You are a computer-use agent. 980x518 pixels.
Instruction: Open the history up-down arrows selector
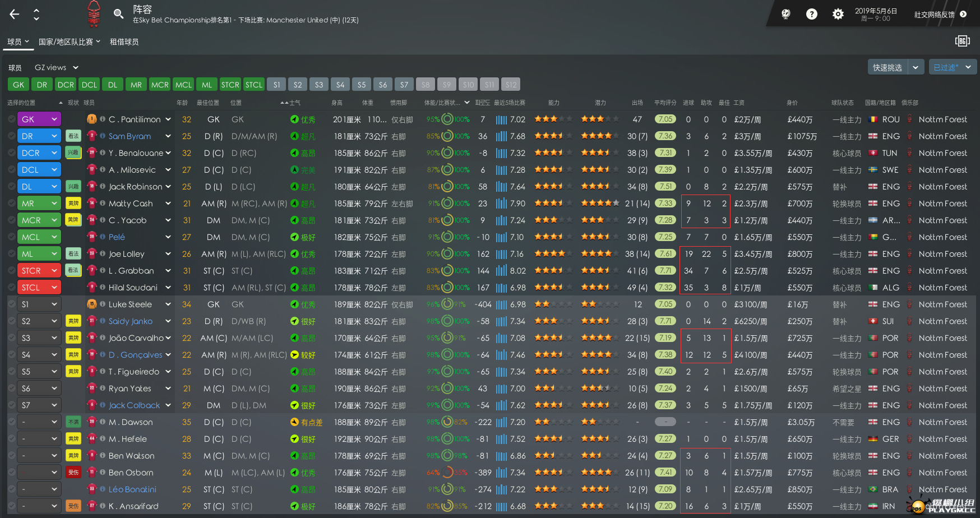pos(36,15)
